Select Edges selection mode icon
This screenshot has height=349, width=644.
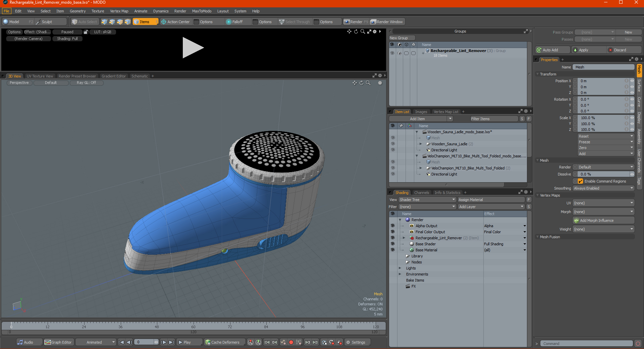tap(112, 22)
